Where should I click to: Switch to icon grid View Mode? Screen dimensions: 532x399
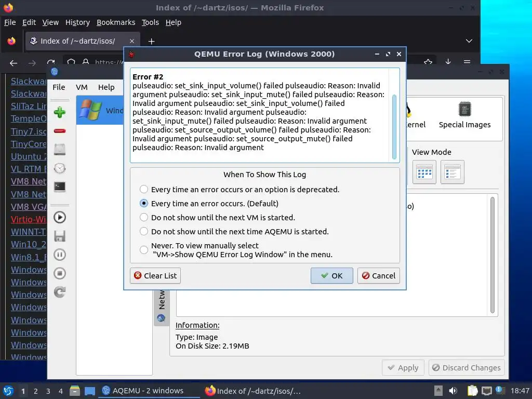point(424,172)
